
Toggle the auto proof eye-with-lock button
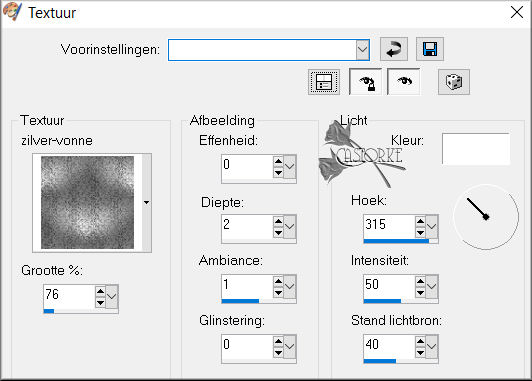[365, 82]
